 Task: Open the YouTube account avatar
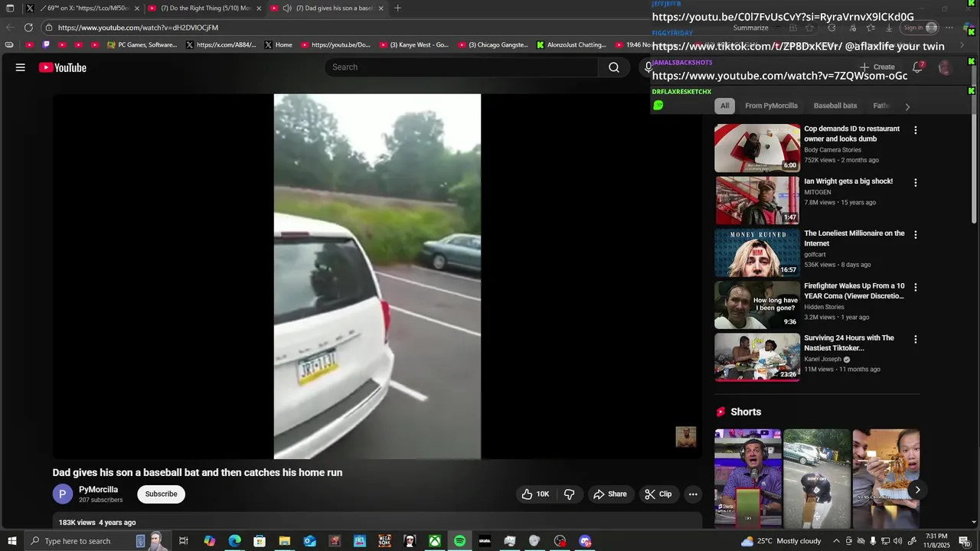coord(945,67)
